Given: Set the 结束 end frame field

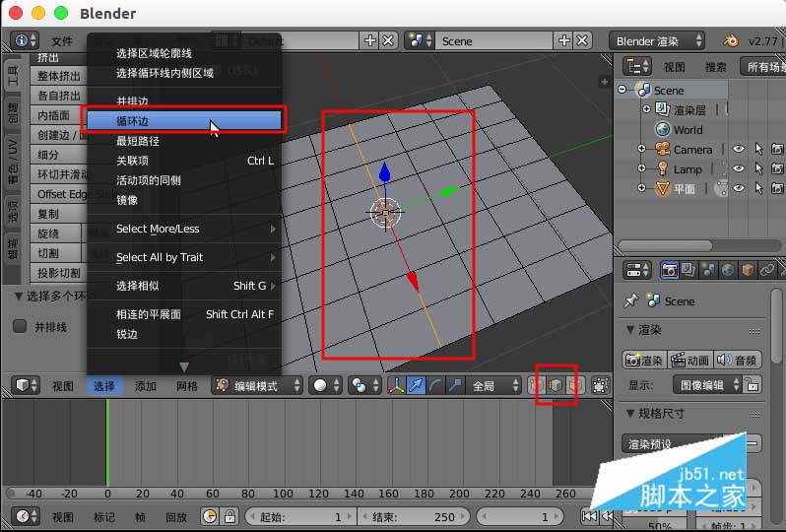Looking at the screenshot, I should coord(414,516).
